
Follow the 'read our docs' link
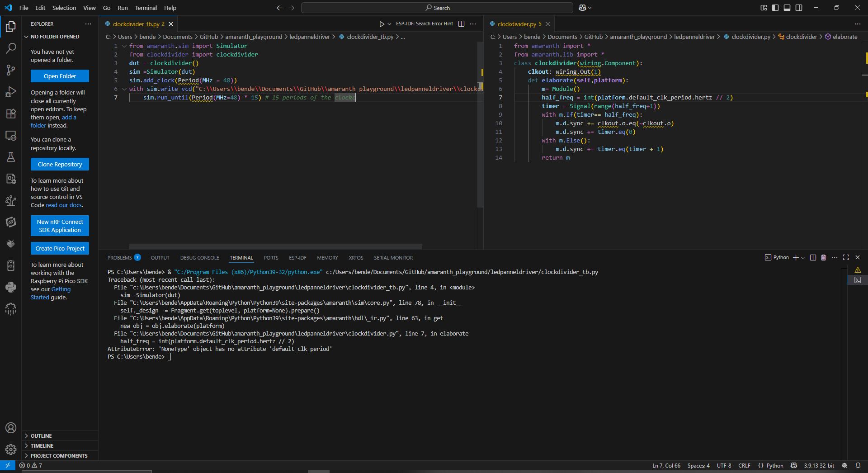64,205
